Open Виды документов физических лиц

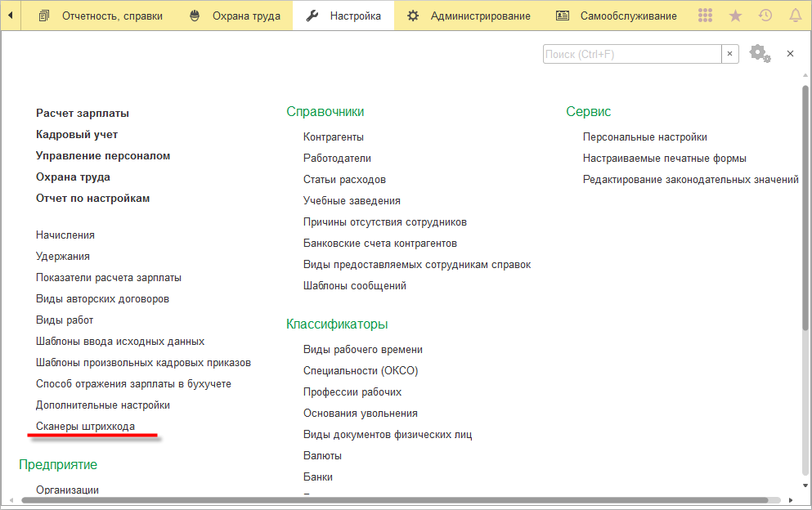coord(388,435)
